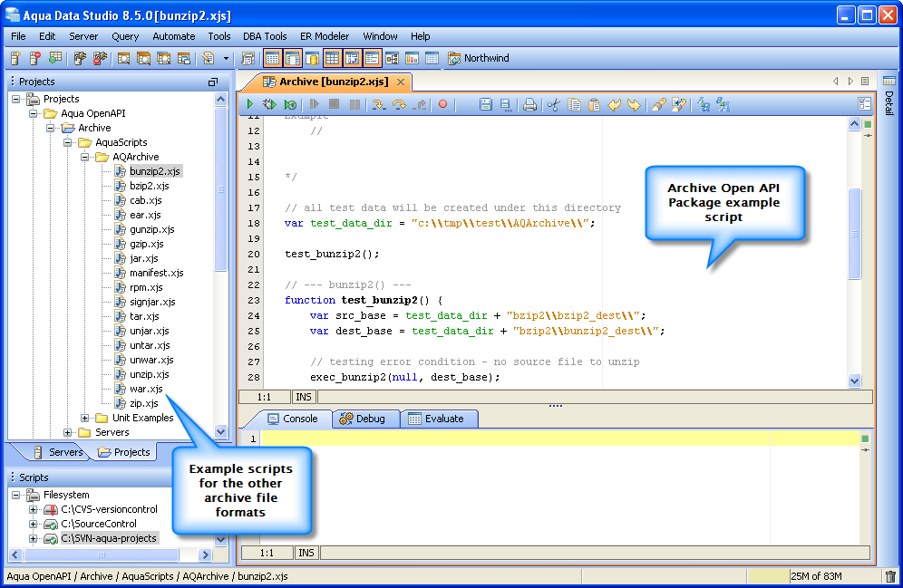
Task: Collapse the AQArchive folder
Action: pyautogui.click(x=85, y=157)
